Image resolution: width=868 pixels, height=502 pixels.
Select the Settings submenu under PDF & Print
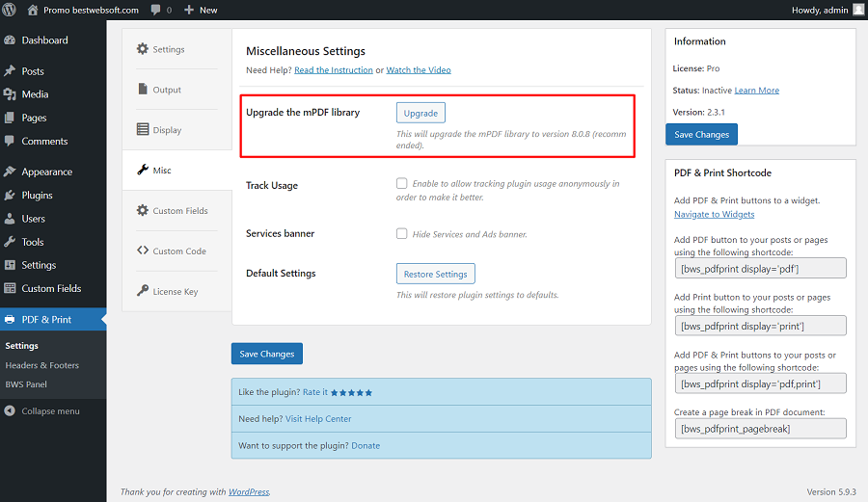(21, 346)
